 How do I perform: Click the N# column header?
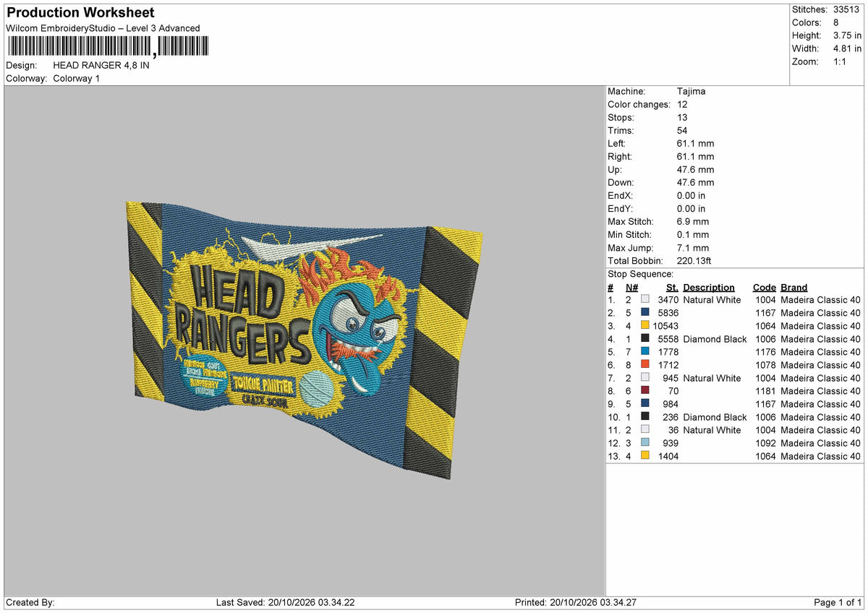pos(631,287)
